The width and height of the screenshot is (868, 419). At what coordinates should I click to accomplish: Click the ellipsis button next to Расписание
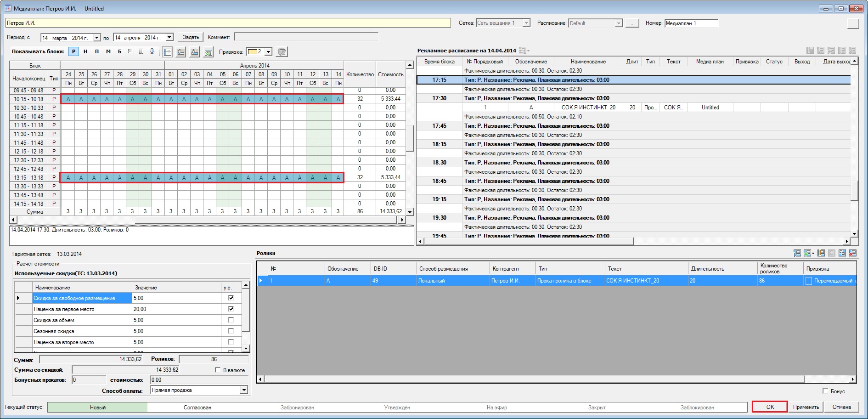[632, 23]
